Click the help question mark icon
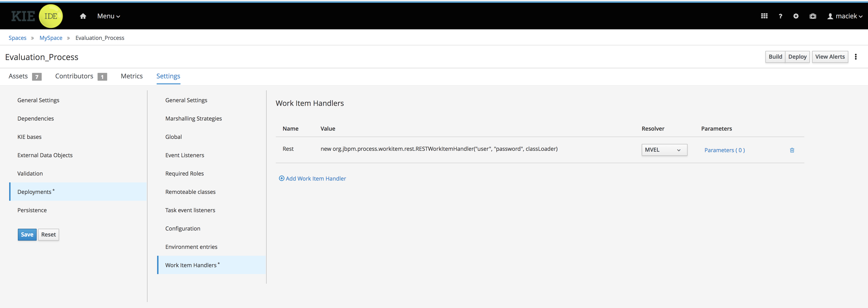The image size is (868, 308). click(780, 16)
